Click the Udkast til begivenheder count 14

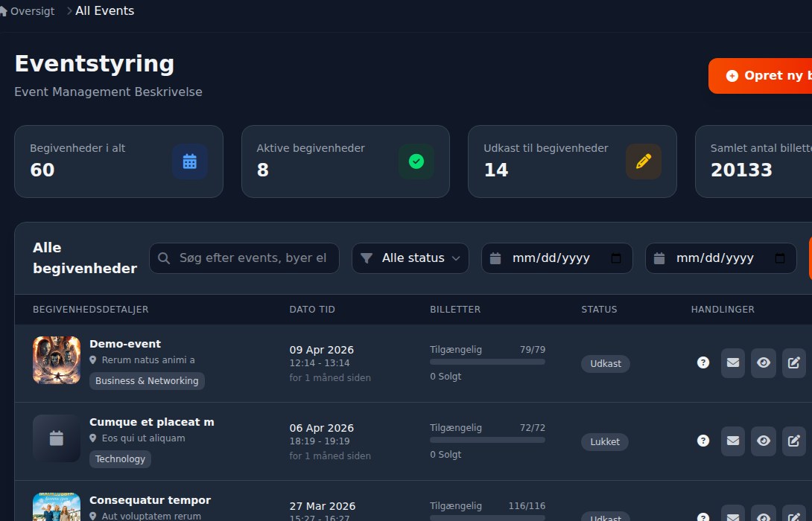tap(495, 170)
